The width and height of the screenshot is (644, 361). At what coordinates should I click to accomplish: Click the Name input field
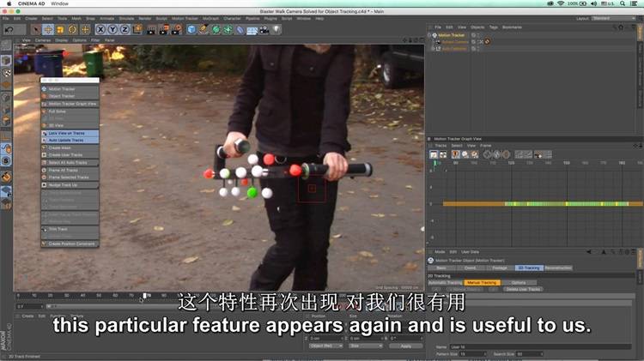[x=540, y=346]
